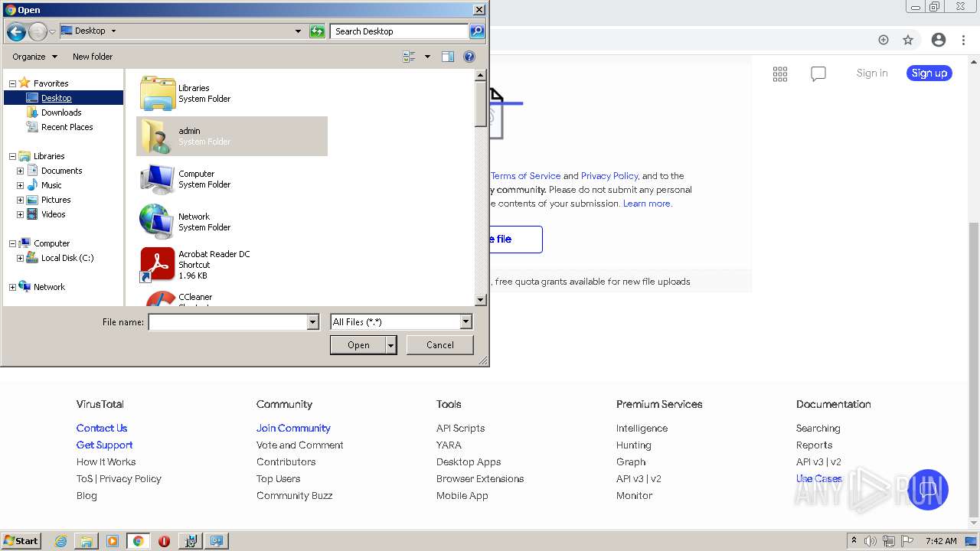Screen dimensions: 980x551
Task: Expand the Network tree node
Action: tap(12, 287)
